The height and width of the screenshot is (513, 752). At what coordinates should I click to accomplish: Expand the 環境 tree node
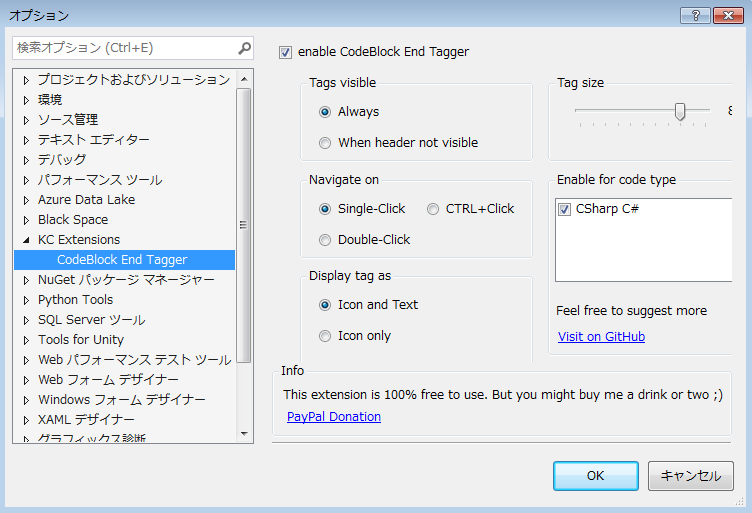(26, 100)
